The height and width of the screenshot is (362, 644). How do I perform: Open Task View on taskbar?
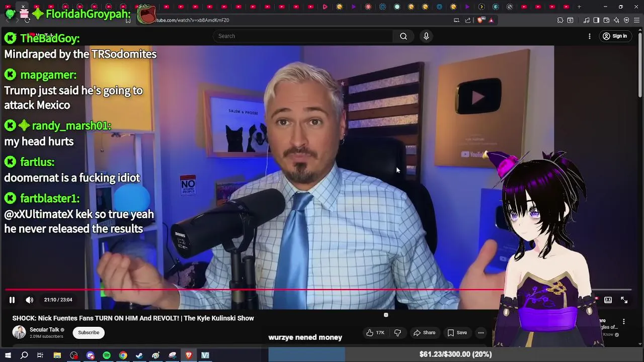40,355
